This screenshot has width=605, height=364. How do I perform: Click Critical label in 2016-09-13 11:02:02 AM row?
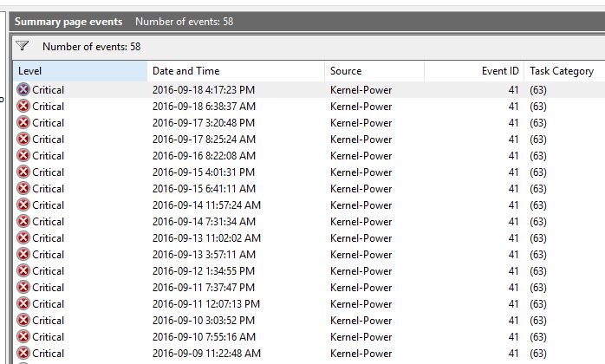point(49,238)
